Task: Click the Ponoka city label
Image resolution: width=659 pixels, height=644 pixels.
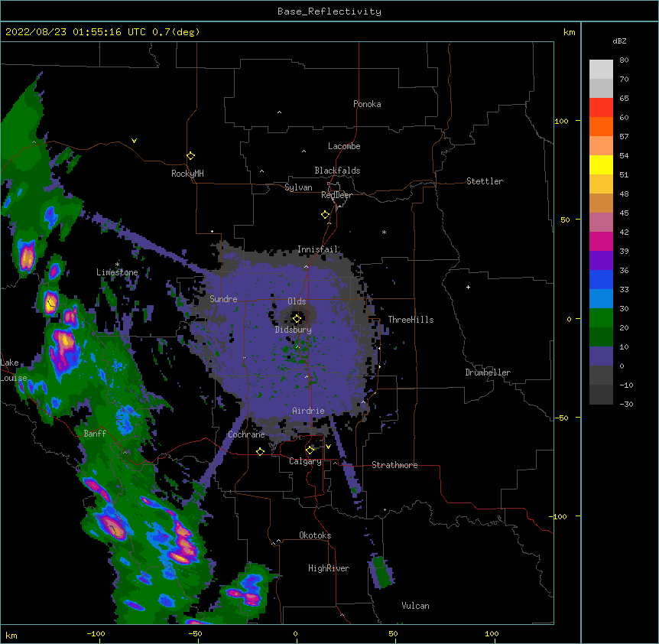Action: point(367,104)
